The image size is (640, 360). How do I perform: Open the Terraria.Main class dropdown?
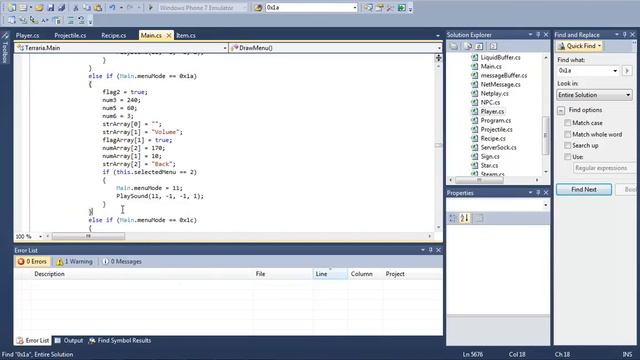click(224, 48)
